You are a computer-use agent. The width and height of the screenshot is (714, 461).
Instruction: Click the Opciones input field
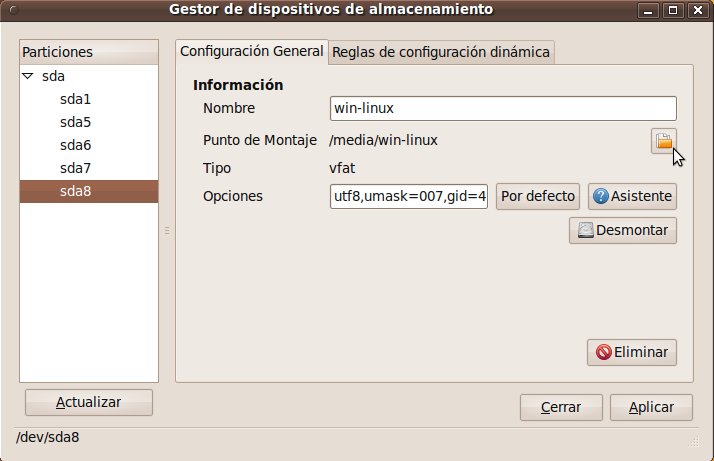coord(409,196)
